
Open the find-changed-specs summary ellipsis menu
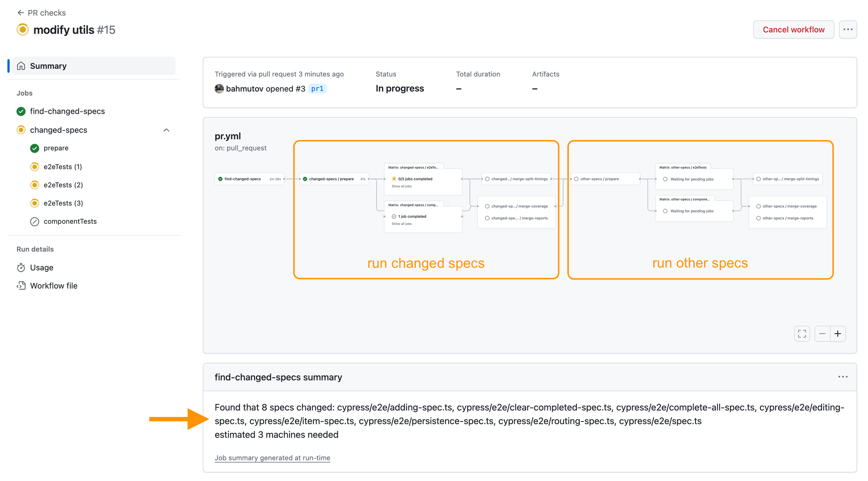click(x=843, y=377)
